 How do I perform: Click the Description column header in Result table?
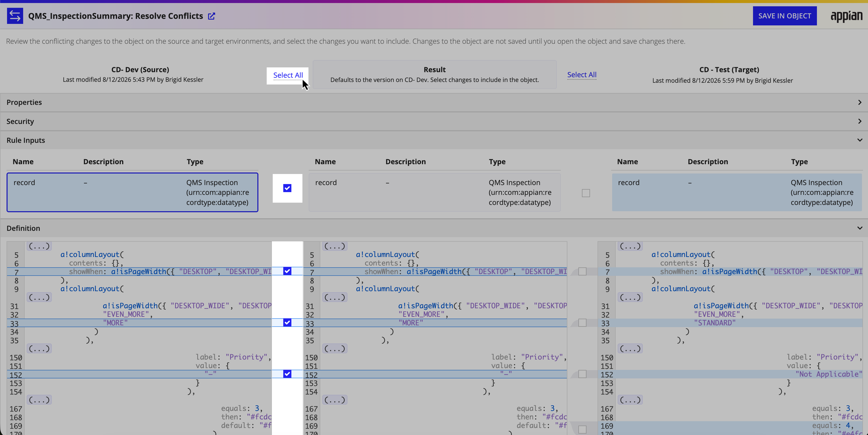[x=406, y=162]
